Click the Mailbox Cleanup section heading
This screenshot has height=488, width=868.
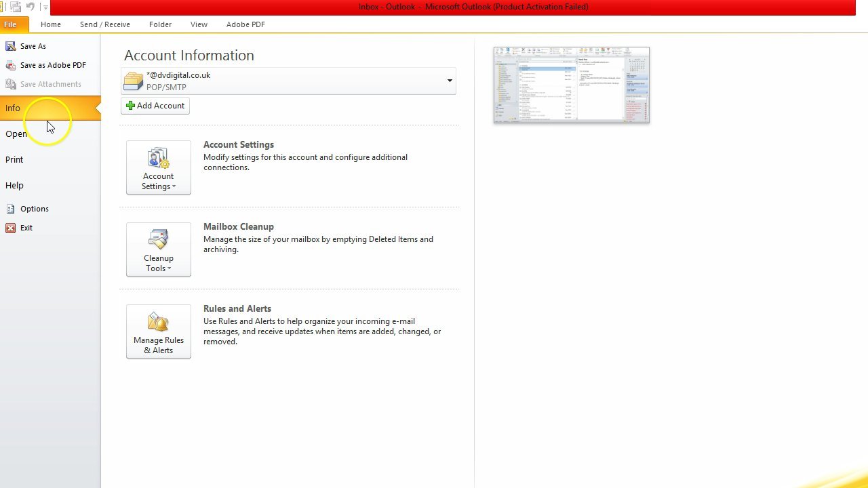click(x=239, y=226)
